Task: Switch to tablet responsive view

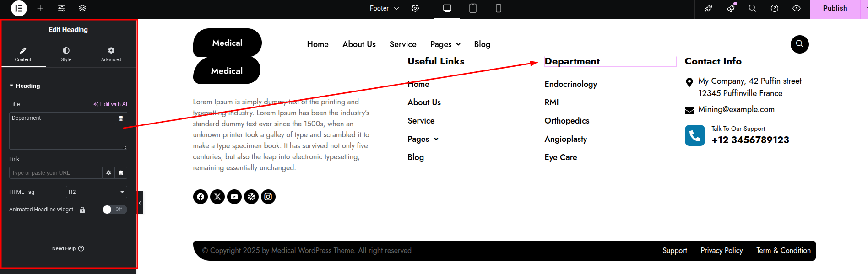Action: click(473, 8)
